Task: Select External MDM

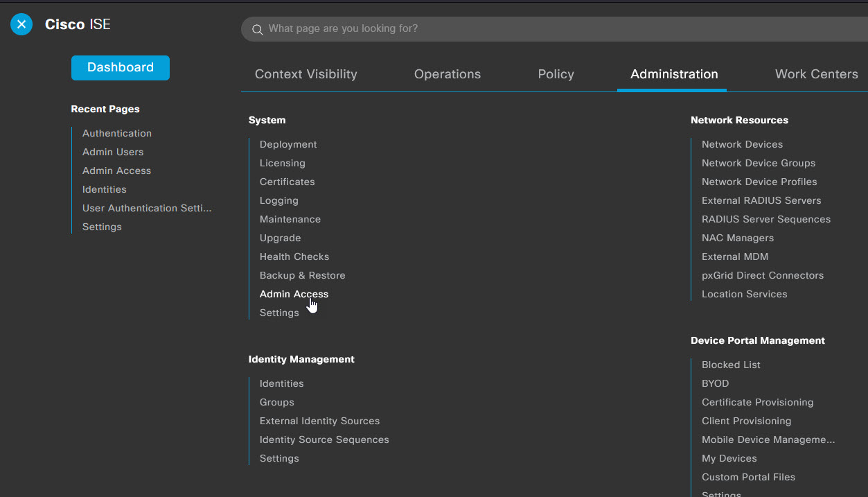Action: click(735, 256)
